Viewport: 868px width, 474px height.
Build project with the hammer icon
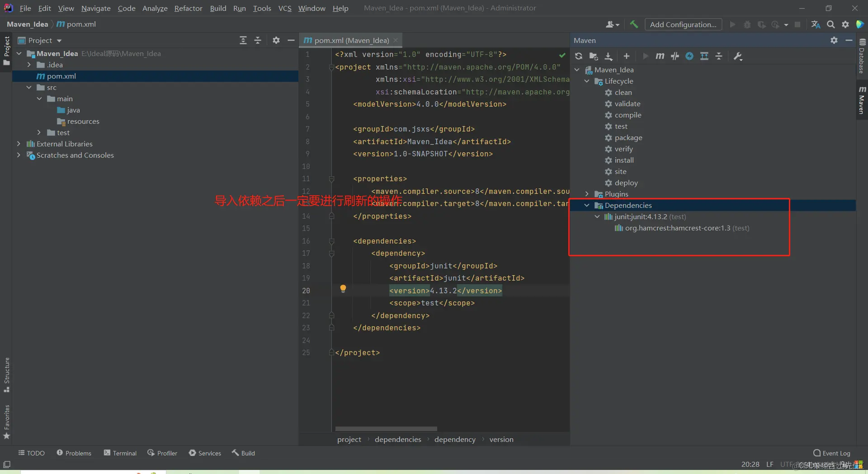634,24
